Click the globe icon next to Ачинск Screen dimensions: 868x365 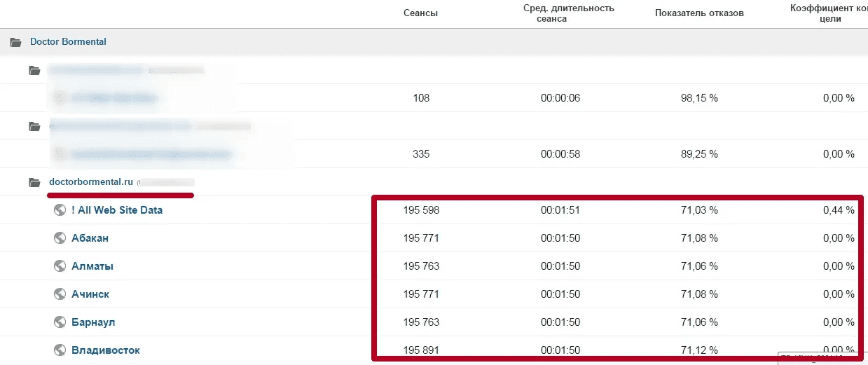60,294
